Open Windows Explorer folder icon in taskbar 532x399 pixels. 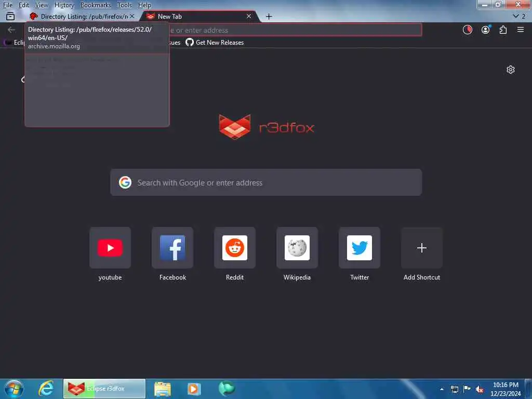click(163, 389)
